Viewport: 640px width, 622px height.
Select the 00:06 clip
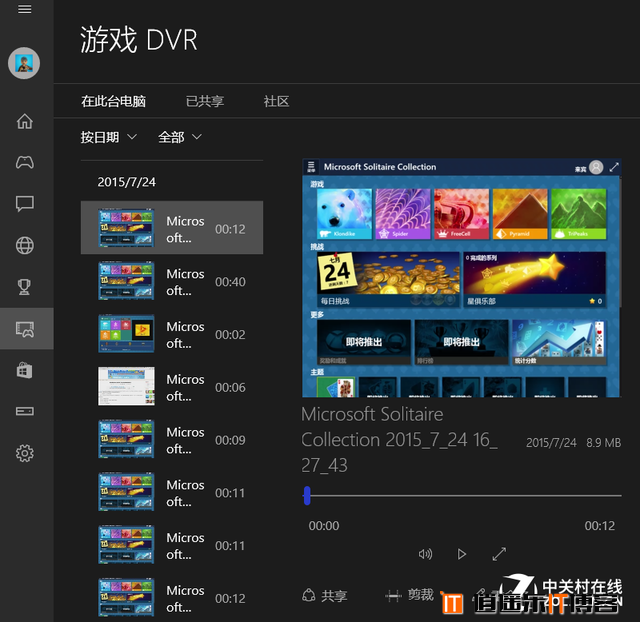pyautogui.click(x=172, y=387)
